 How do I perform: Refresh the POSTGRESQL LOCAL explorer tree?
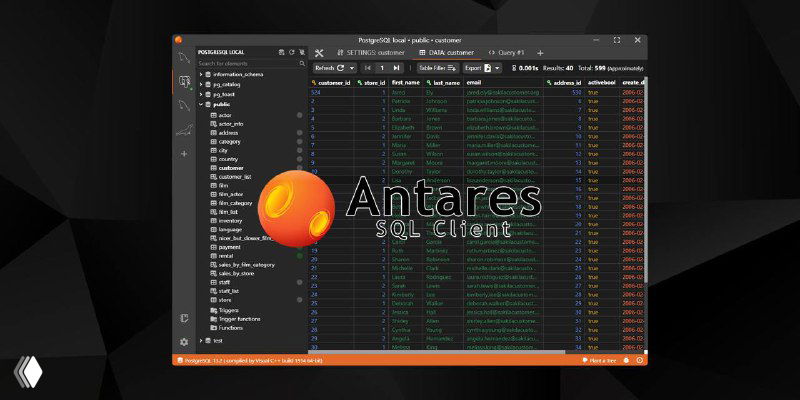coord(292,52)
